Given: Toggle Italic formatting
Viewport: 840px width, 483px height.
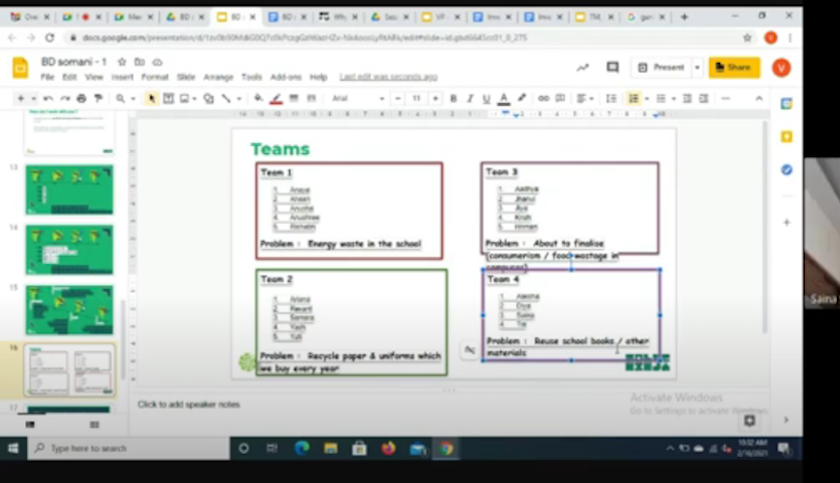Looking at the screenshot, I should pyautogui.click(x=470, y=99).
